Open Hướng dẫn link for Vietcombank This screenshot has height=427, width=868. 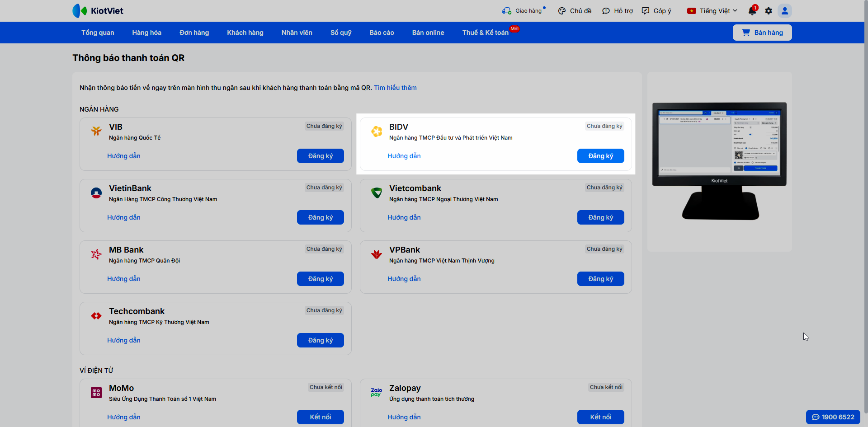point(404,217)
